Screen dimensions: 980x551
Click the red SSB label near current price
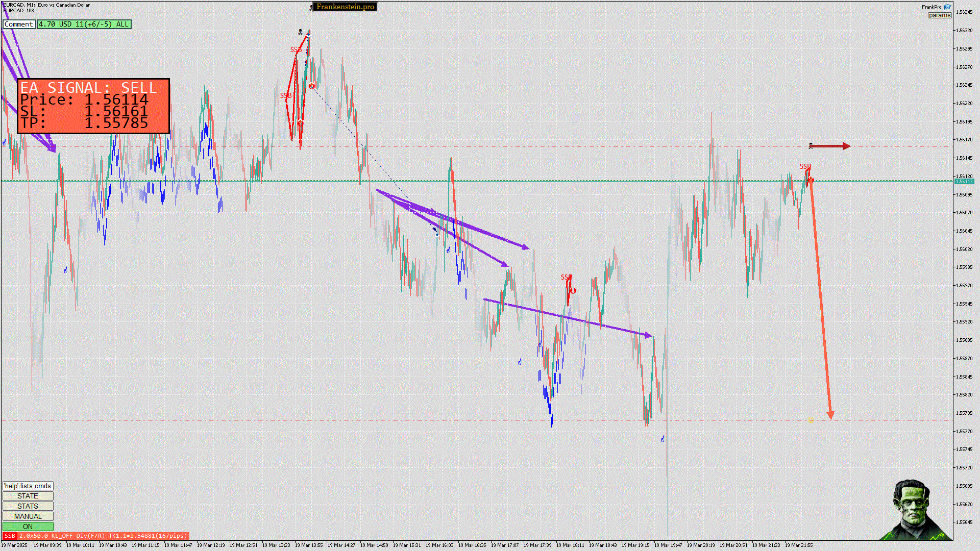[x=805, y=166]
